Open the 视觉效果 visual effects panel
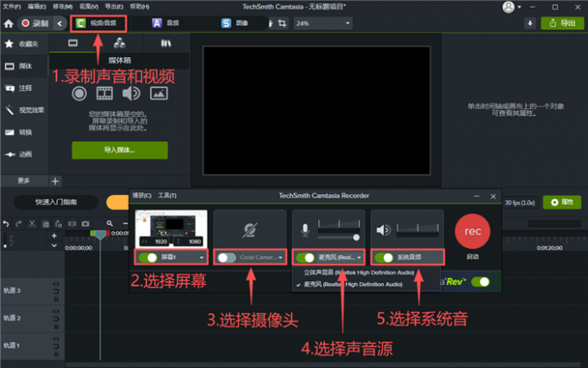The width and height of the screenshot is (588, 368). 24,110
